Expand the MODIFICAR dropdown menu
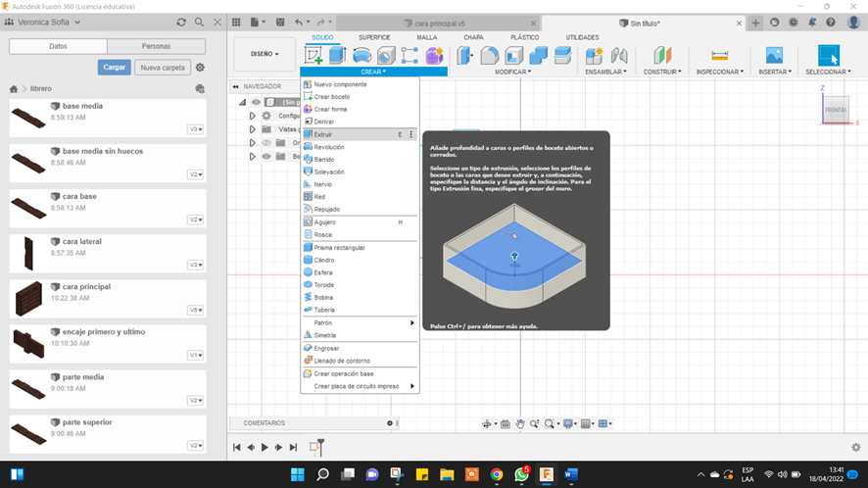The height and width of the screenshot is (488, 868). tap(512, 72)
